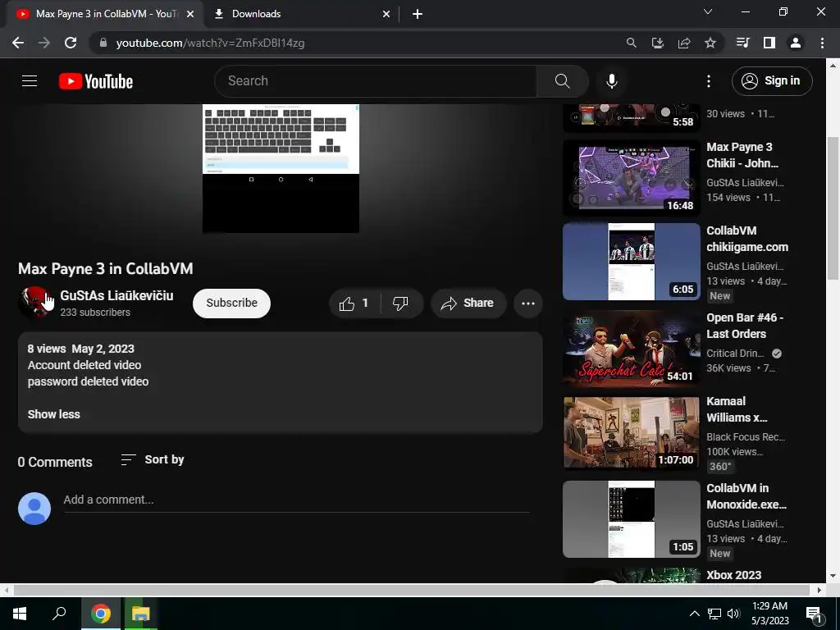Viewport: 840px width, 630px height.
Task: Open Chrome three-dot menu
Action: tap(822, 43)
